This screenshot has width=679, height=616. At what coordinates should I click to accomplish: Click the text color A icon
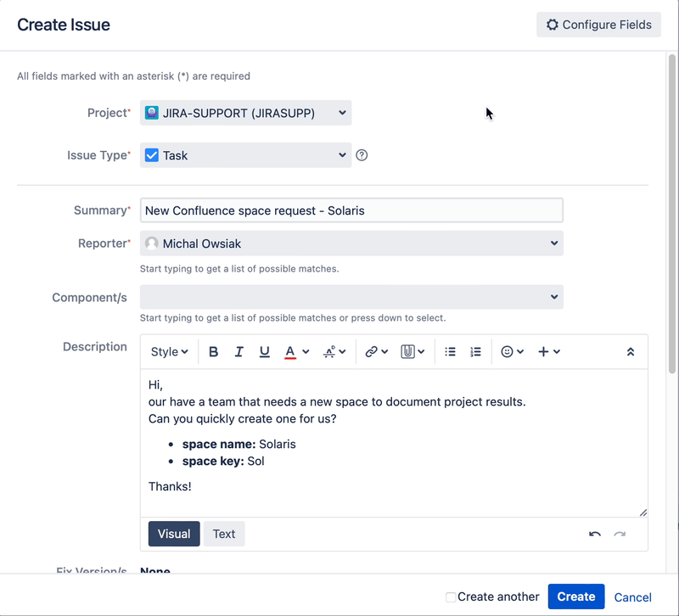(290, 352)
